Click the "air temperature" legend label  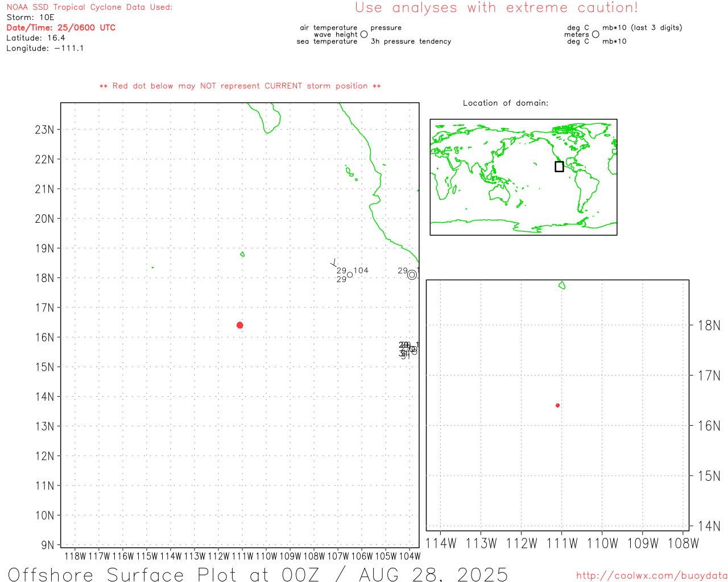[329, 28]
